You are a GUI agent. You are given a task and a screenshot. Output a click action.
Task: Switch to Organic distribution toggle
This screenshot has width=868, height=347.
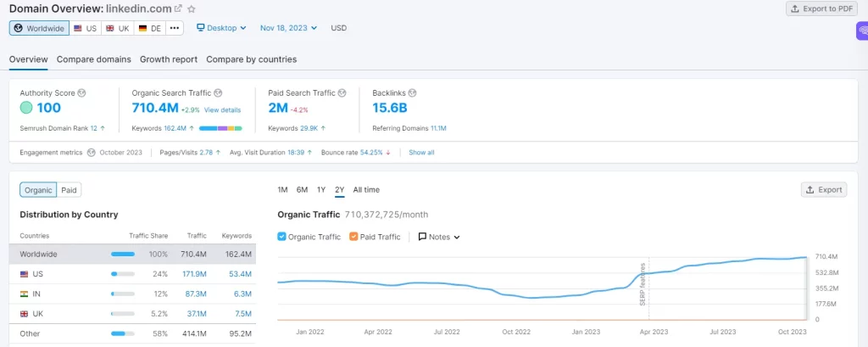pyautogui.click(x=38, y=190)
